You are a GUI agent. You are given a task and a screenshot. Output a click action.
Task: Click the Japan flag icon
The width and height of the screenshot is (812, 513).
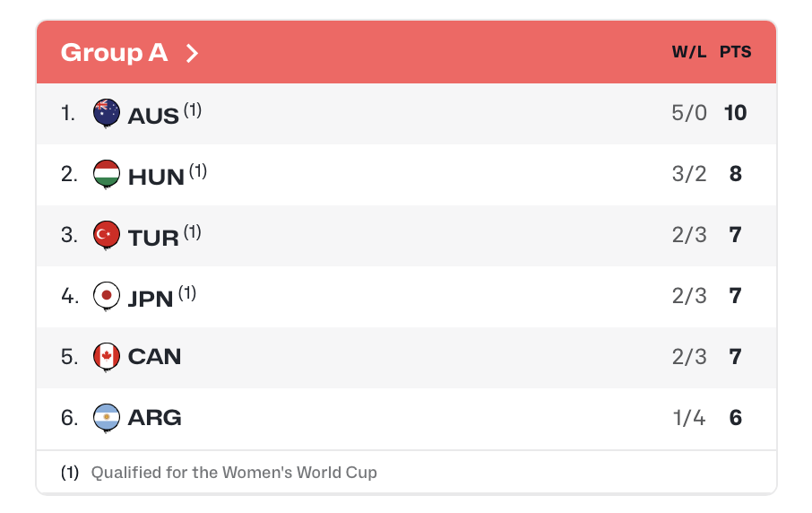(107, 296)
